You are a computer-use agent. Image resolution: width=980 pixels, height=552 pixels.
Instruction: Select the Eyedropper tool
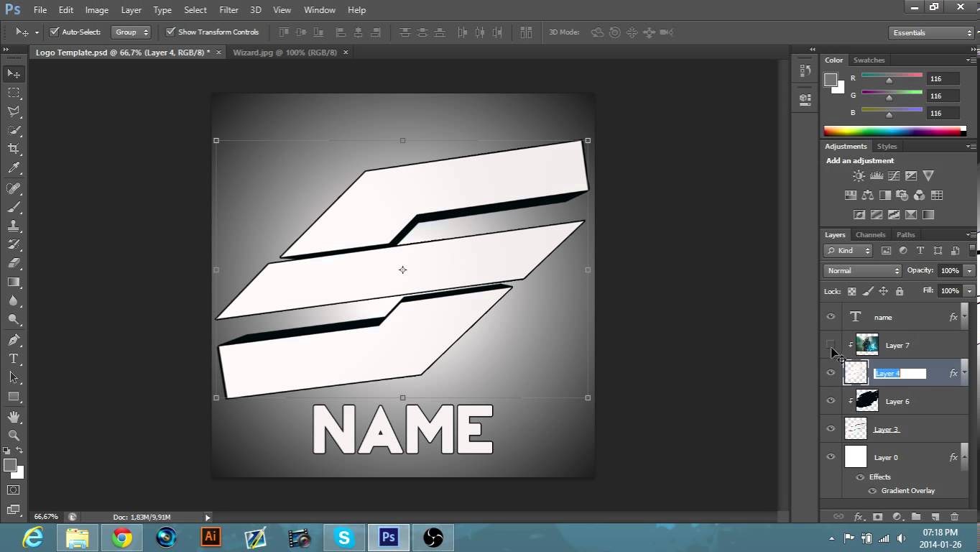point(14,167)
